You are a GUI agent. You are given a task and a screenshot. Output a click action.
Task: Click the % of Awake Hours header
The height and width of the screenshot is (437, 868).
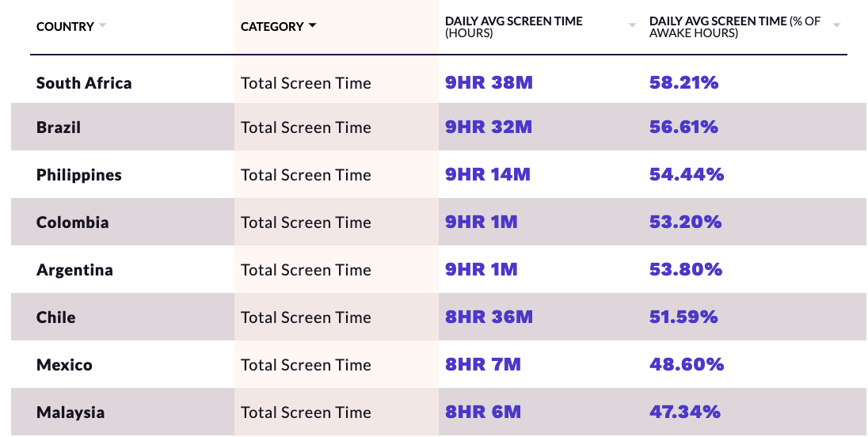click(x=734, y=27)
